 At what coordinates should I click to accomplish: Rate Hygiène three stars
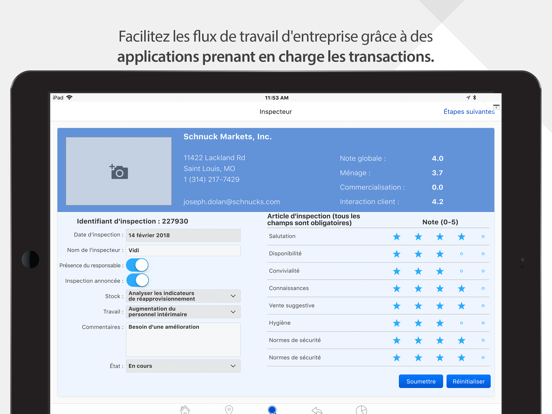click(440, 323)
